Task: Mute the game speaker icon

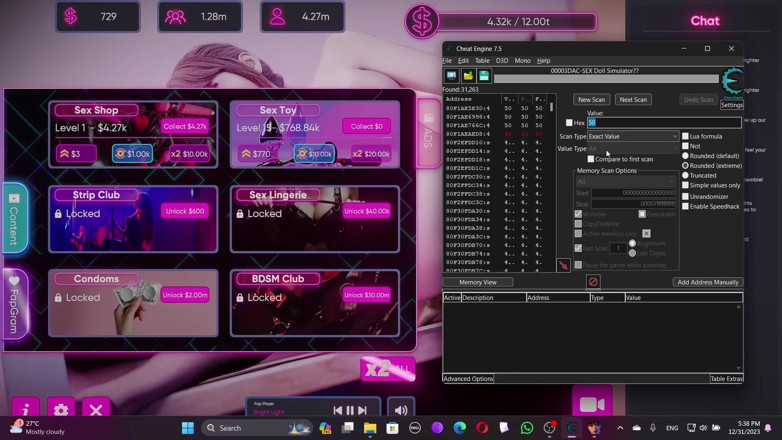Action: [401, 410]
